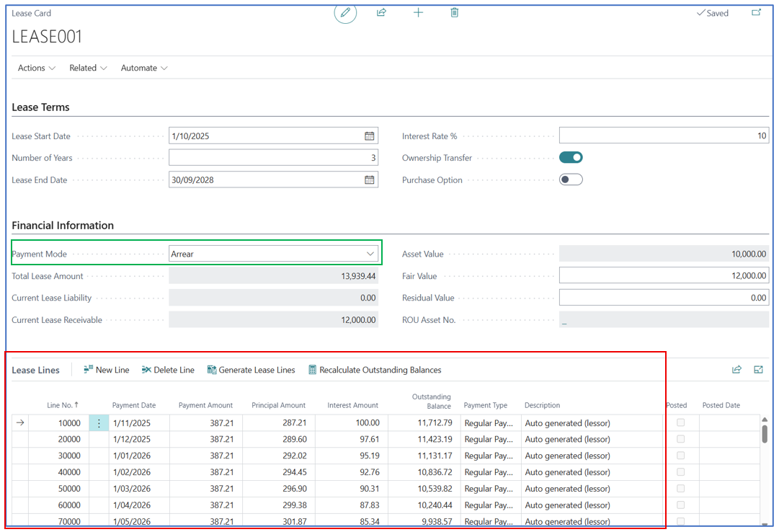
Task: Click the plus icon to create new
Action: pos(418,13)
